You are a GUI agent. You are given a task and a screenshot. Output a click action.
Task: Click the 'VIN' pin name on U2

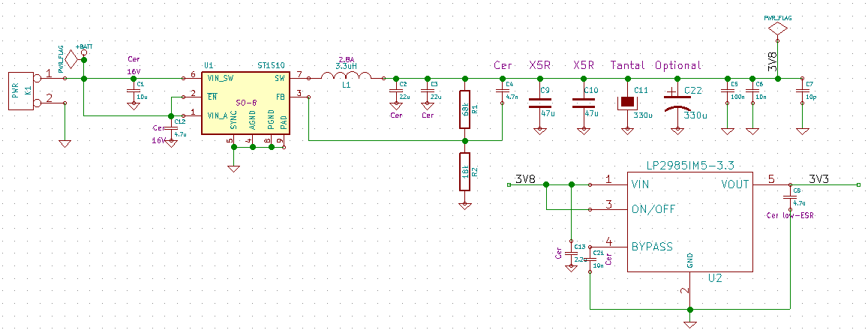click(x=641, y=184)
